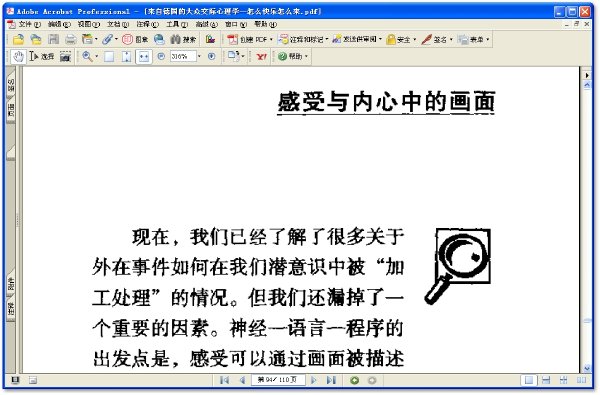
Task: Open the Zoom tool dropdown arrow
Action: (96, 57)
